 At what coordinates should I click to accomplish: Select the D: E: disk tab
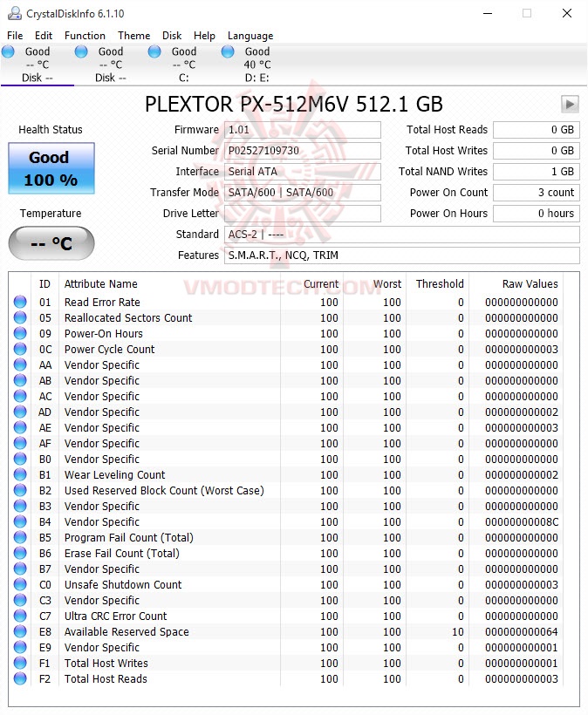pyautogui.click(x=256, y=65)
